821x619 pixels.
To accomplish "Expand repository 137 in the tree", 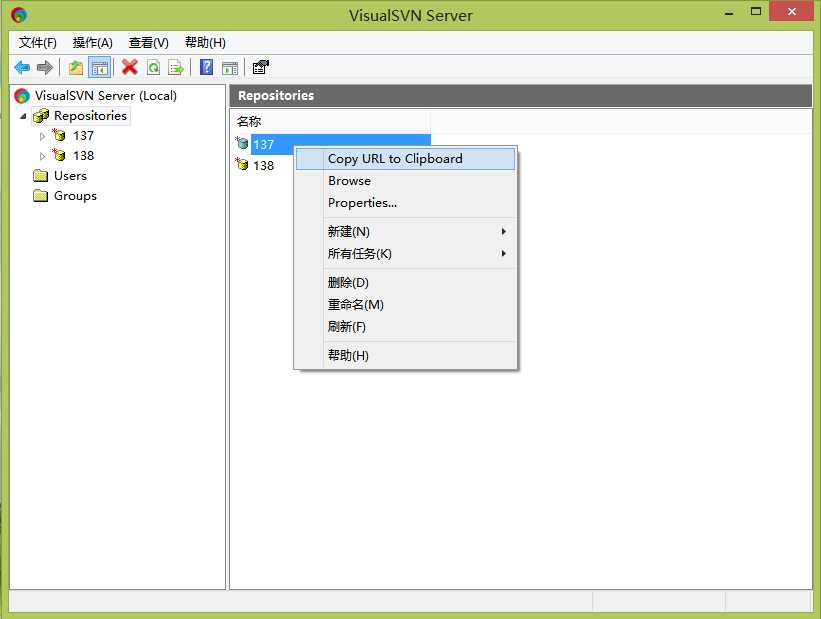I will pos(42,136).
